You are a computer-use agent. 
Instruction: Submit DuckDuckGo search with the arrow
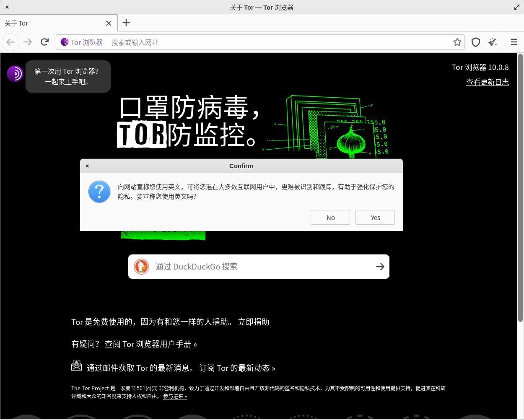[x=380, y=267]
